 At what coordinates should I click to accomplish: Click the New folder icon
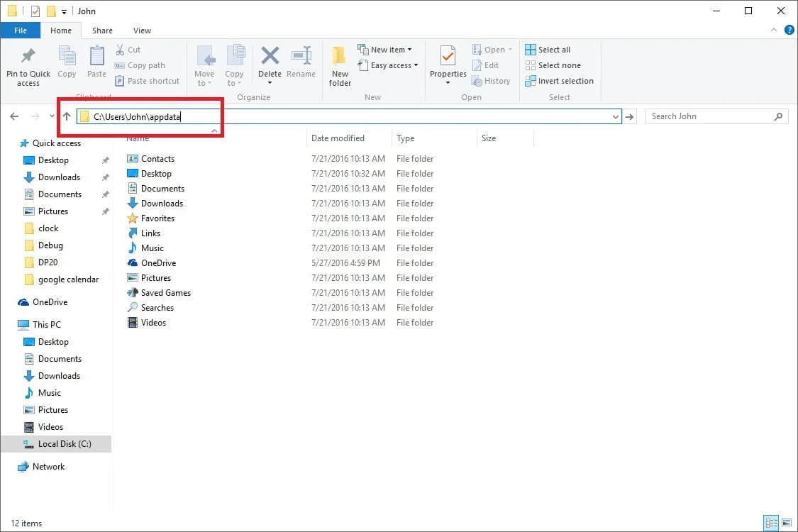(339, 63)
